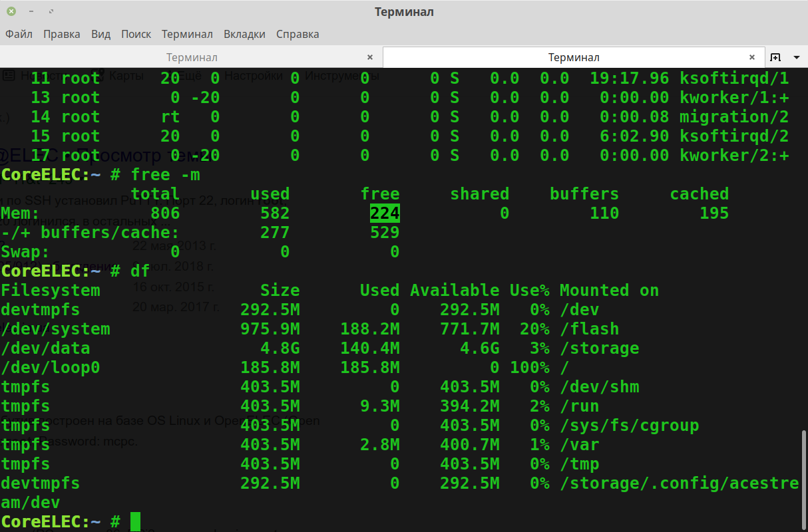Close the first Терминал tab
The image size is (808, 532).
pos(370,57)
